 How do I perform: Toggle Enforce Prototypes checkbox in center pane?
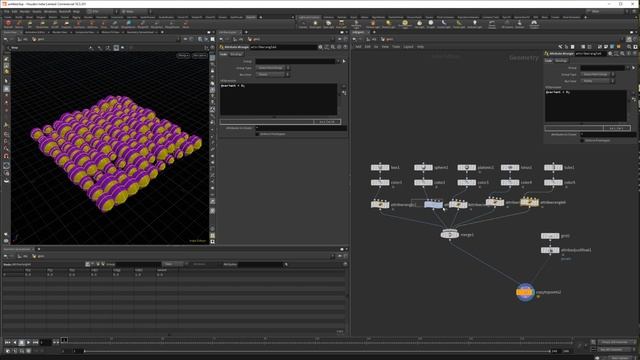[x=258, y=134]
